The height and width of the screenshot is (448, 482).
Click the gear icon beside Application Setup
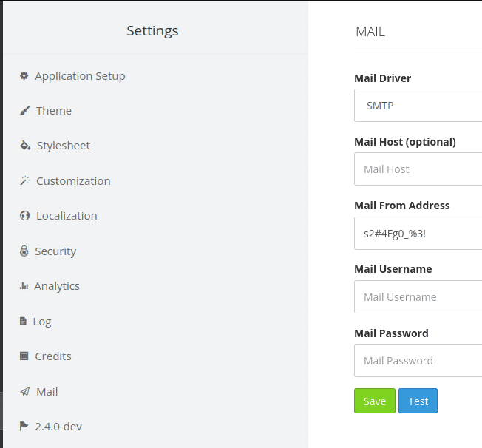click(24, 75)
